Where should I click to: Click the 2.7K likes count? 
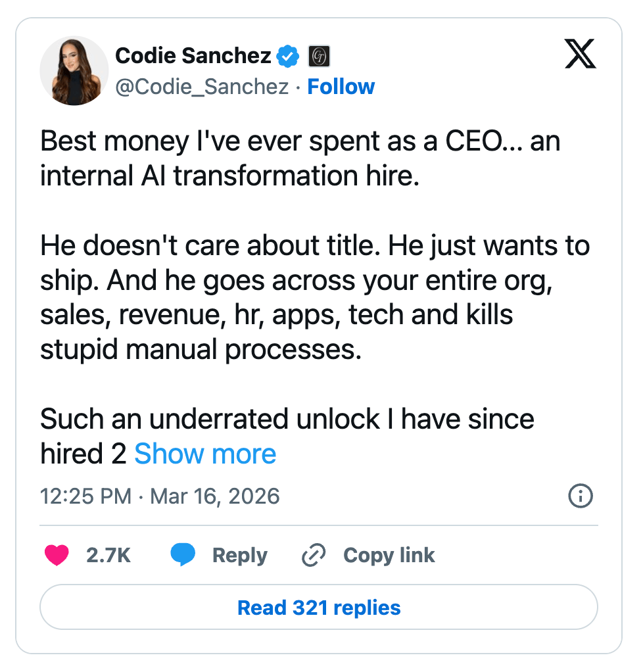pos(108,556)
